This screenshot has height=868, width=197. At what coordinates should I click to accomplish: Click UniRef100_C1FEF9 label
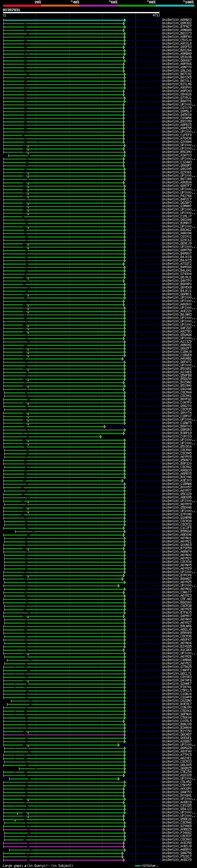click(x=177, y=135)
